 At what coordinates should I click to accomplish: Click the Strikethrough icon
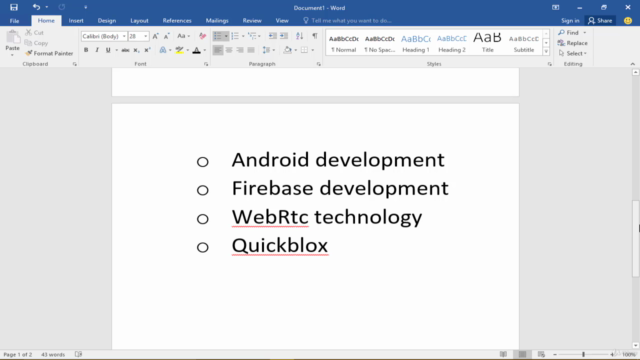(125, 50)
